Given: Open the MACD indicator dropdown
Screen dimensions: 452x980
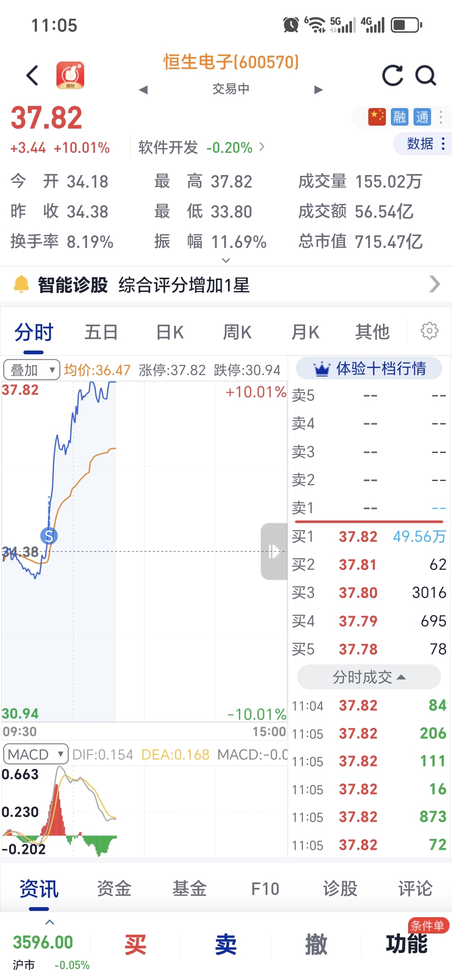Looking at the screenshot, I should click(36, 754).
